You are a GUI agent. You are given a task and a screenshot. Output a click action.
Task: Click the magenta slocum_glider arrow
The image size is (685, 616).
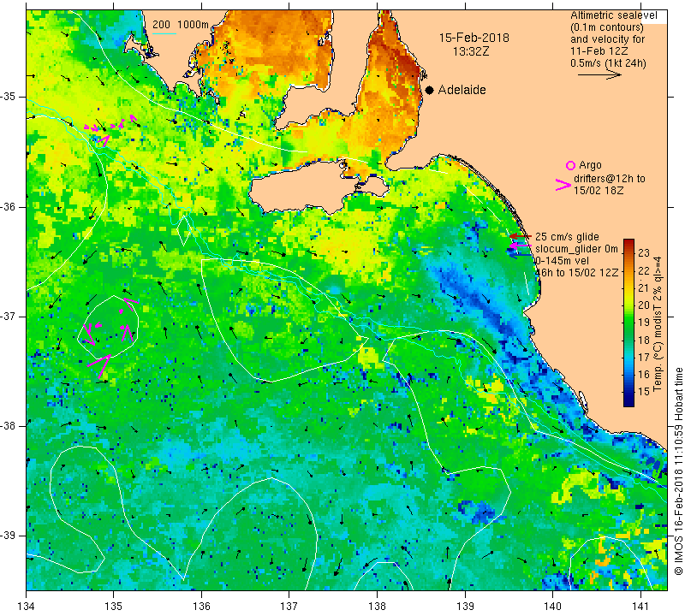click(x=520, y=246)
